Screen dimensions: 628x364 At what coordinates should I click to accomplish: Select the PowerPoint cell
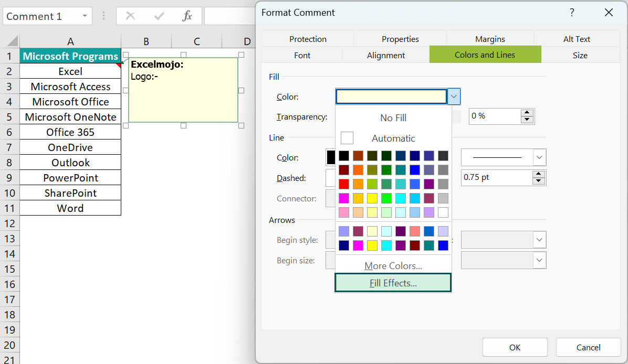tap(70, 178)
